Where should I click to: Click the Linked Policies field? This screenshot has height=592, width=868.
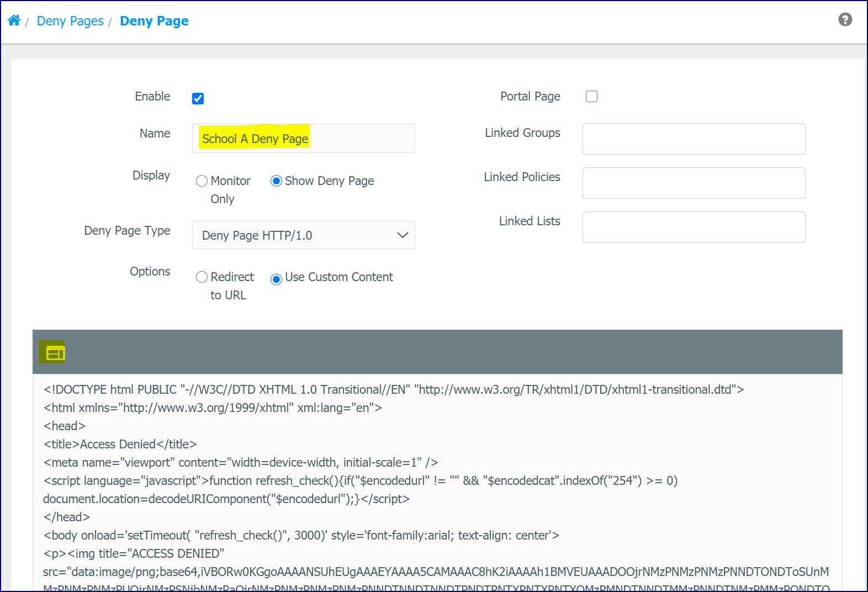click(694, 183)
